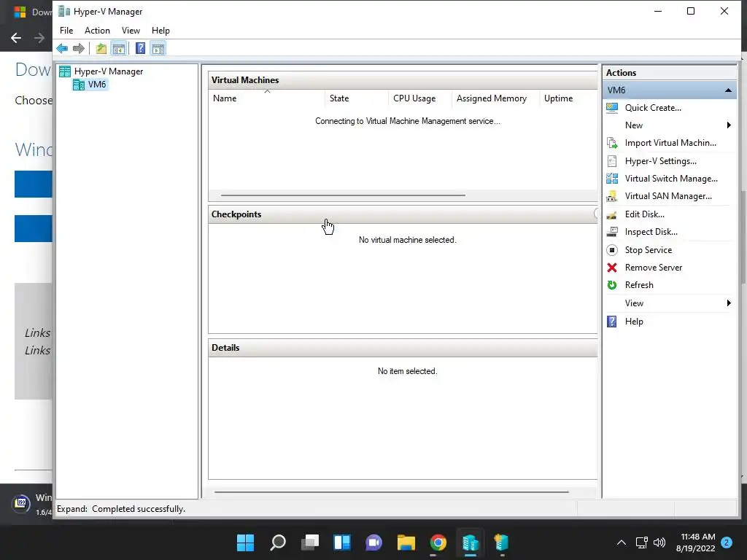Click the browser back arrow behind Hyper-V window
Image resolution: width=747 pixels, height=560 pixels.
(16, 38)
